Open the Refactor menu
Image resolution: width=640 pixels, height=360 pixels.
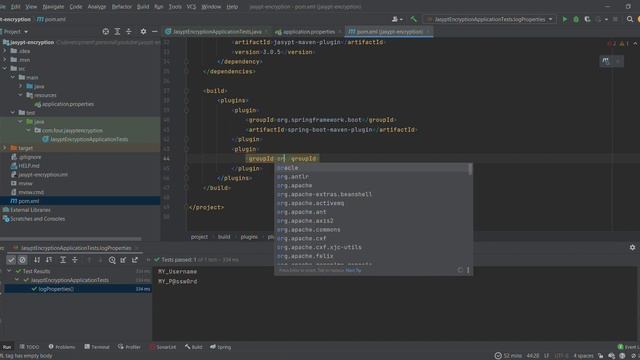[122, 7]
